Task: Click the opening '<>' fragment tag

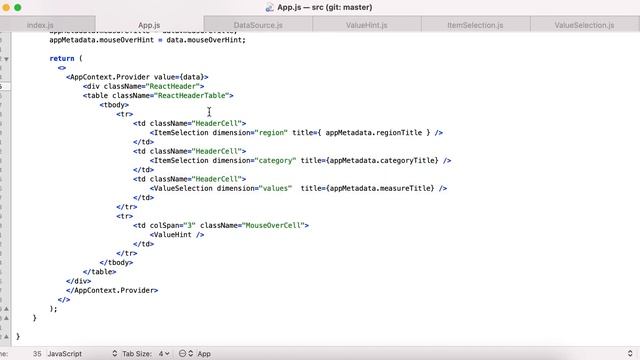Action: (x=62, y=68)
